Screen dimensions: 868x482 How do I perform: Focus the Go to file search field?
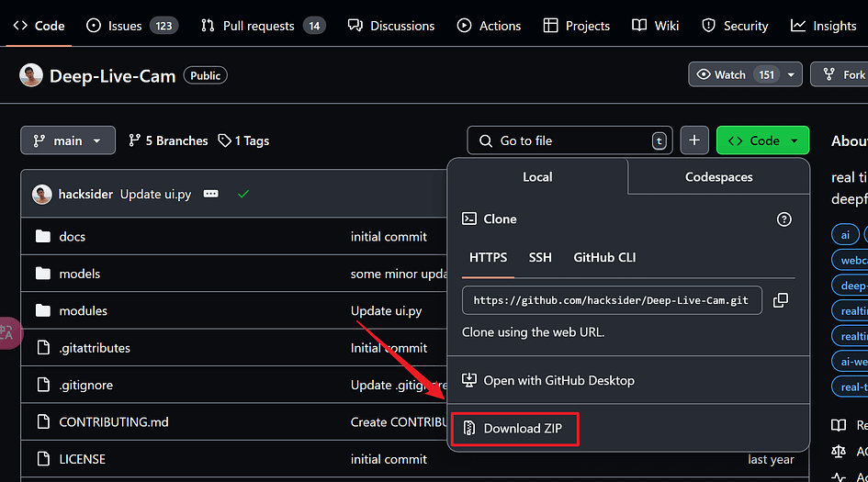click(x=569, y=140)
